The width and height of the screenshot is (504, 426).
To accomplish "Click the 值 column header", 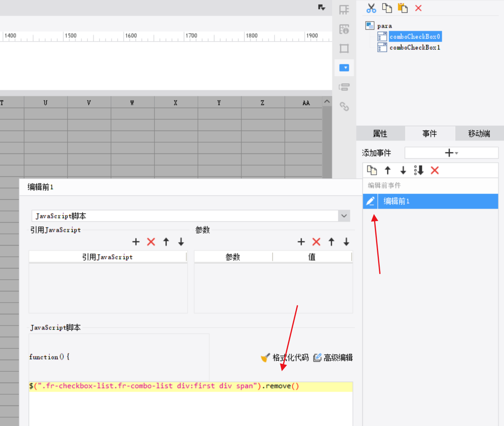I will coord(312,257).
